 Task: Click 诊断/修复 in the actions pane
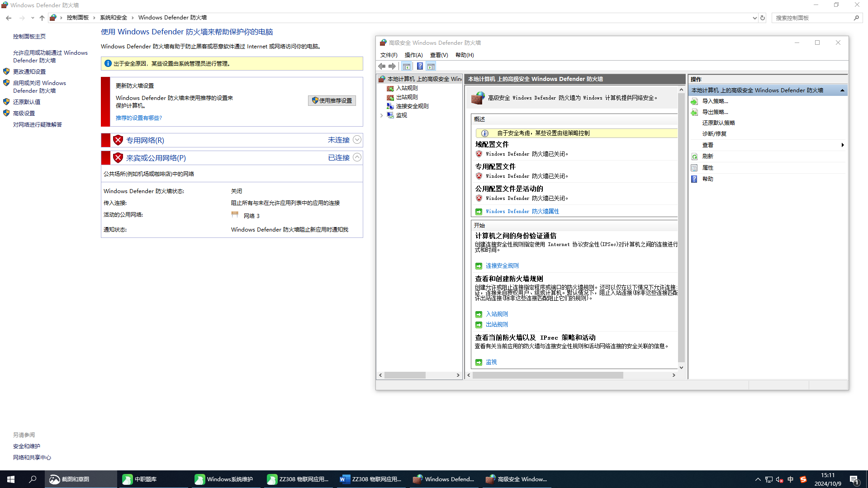click(x=714, y=134)
